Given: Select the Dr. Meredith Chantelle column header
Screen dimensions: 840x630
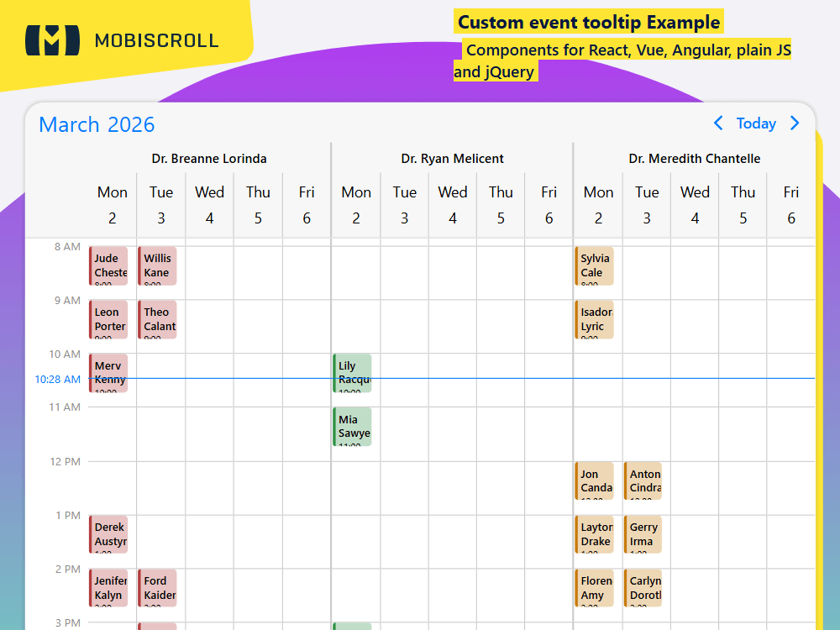Looking at the screenshot, I should click(695, 158).
